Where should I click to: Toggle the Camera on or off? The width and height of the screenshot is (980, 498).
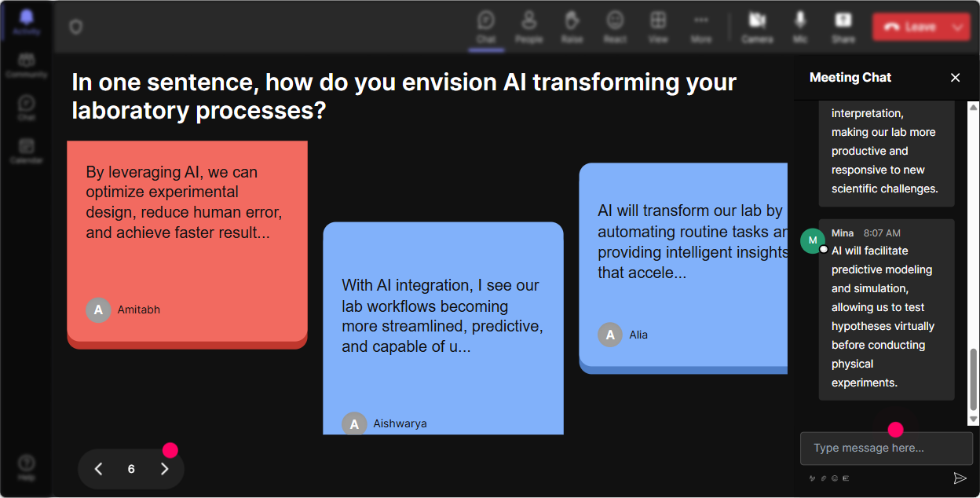click(x=757, y=27)
